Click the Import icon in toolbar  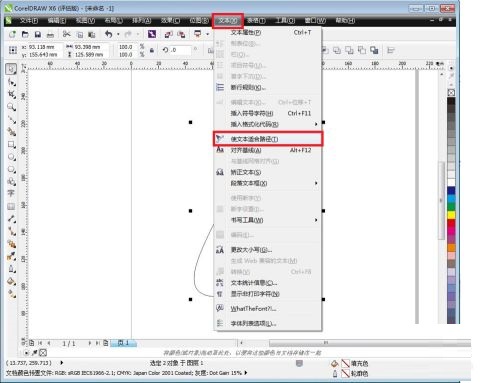tap(168, 34)
